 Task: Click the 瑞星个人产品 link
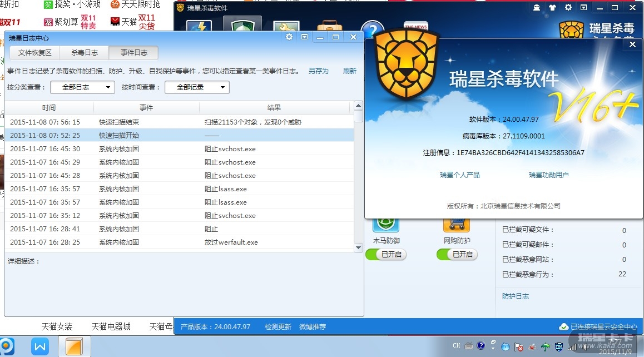pyautogui.click(x=459, y=175)
